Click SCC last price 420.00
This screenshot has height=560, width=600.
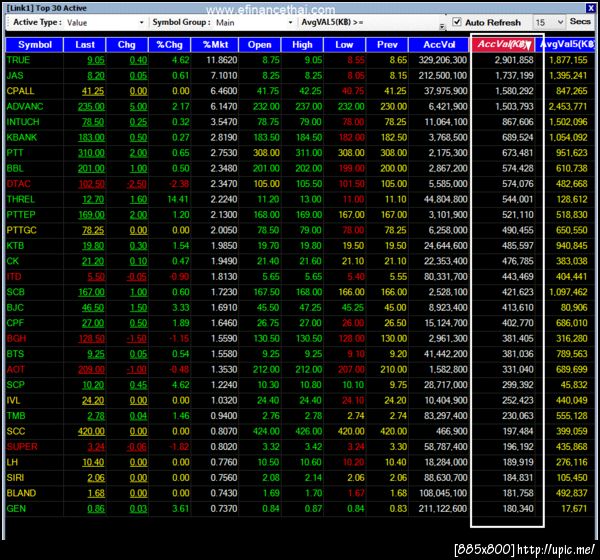(x=91, y=431)
